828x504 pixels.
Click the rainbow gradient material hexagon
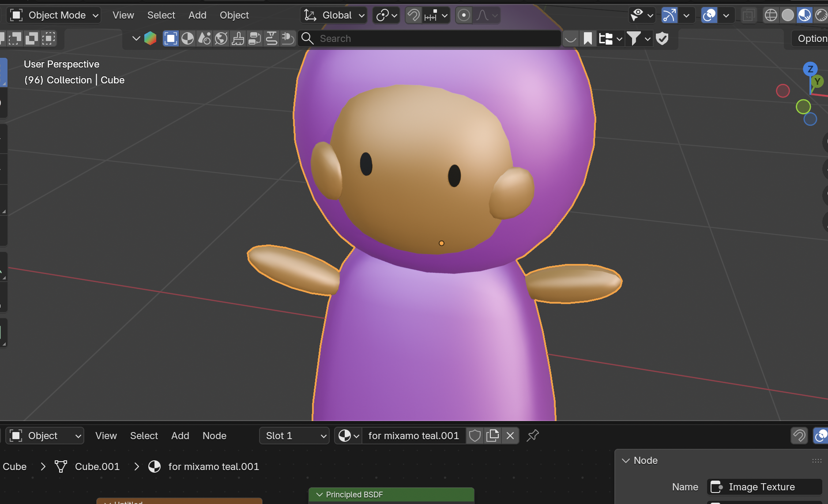(x=151, y=38)
